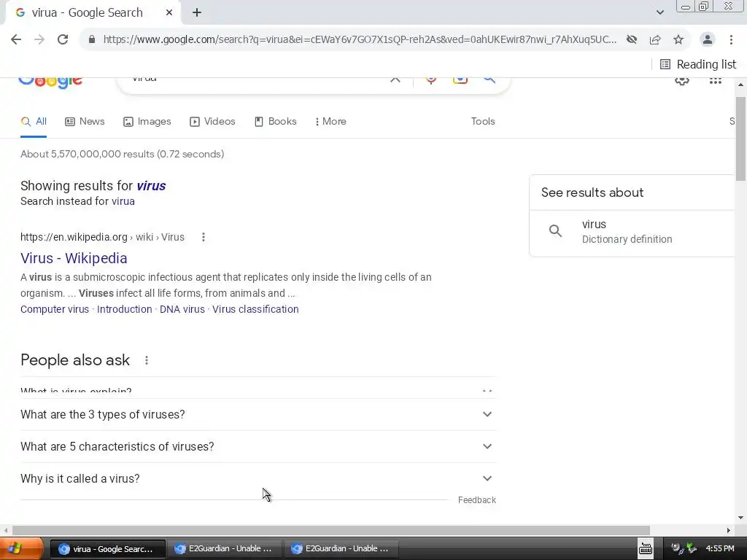Click the forward navigation arrow
747x560 pixels.
coord(39,39)
